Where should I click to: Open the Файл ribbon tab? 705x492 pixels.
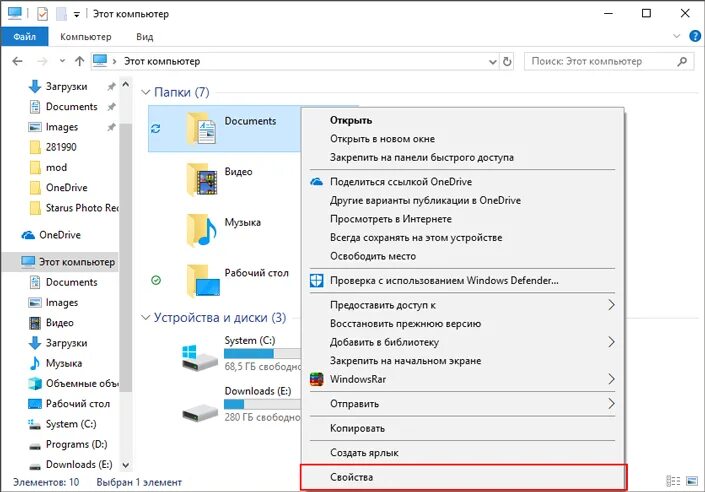coord(25,37)
